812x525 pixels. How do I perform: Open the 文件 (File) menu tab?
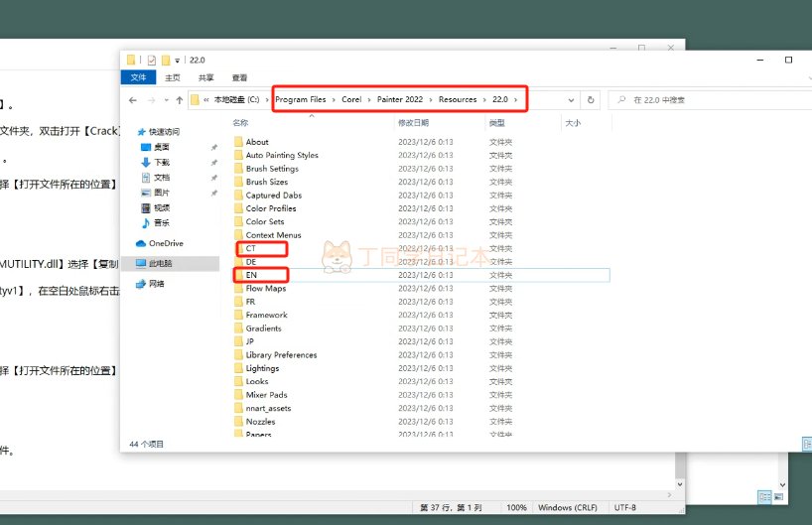[x=138, y=77]
